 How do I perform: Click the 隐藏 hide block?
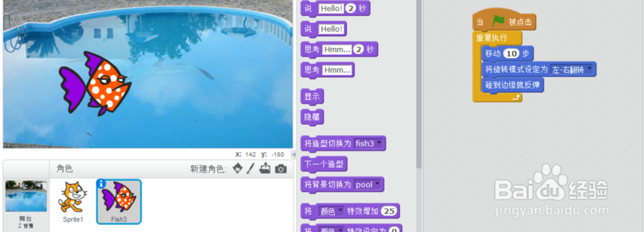(x=312, y=117)
